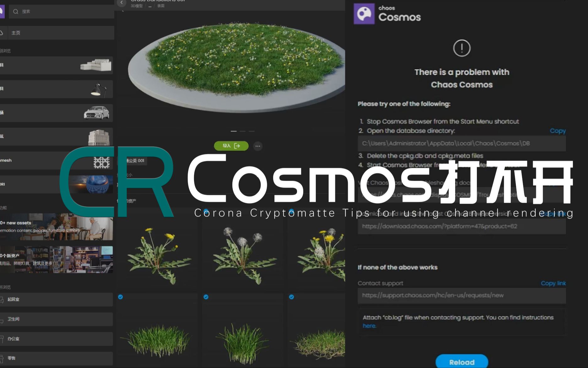
Task: Open the 新资产 retail store banner
Action: coord(56,260)
